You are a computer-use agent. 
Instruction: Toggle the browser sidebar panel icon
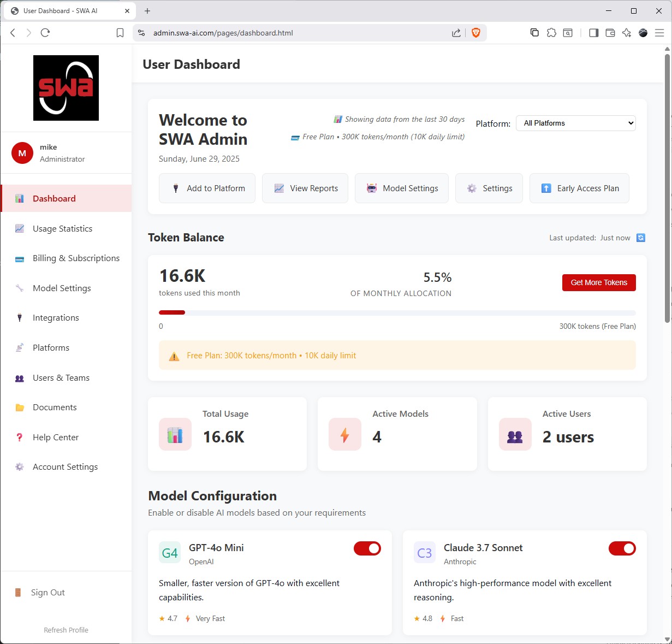[594, 33]
